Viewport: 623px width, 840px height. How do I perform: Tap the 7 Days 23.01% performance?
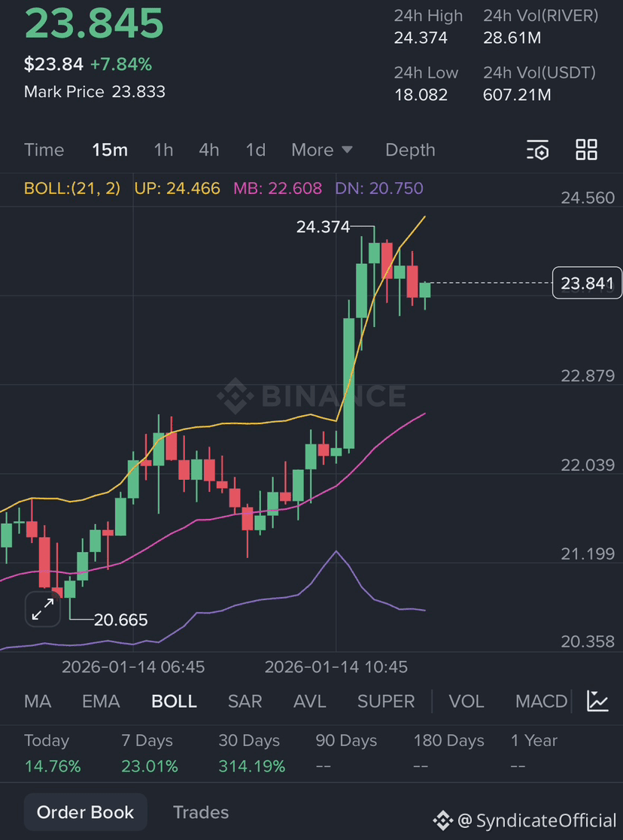click(x=150, y=754)
